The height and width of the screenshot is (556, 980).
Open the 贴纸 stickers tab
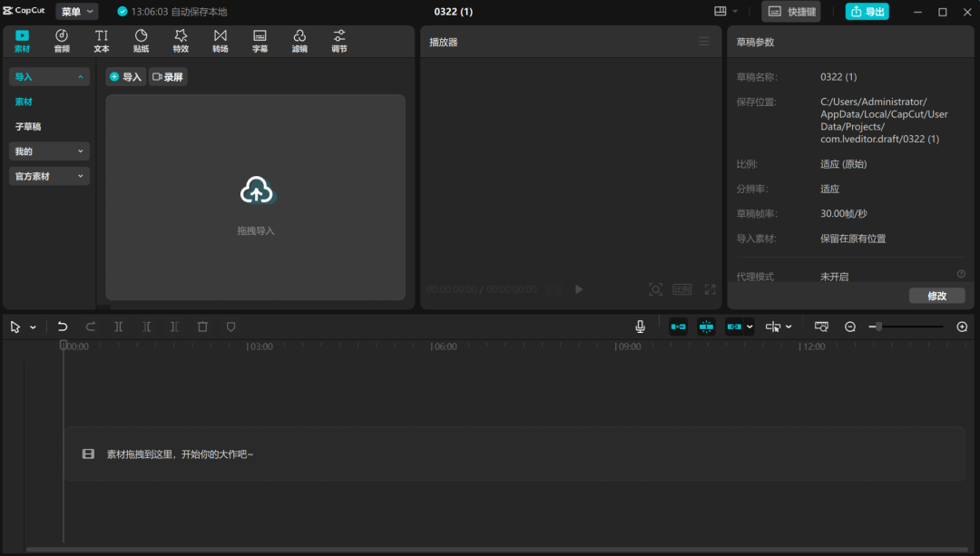[142, 41]
